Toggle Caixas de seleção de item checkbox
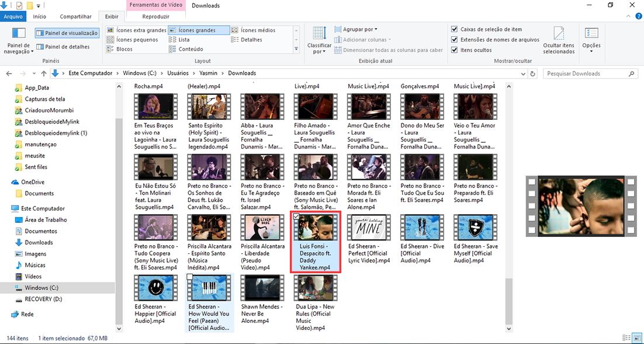This screenshot has width=644, height=344. (454, 30)
